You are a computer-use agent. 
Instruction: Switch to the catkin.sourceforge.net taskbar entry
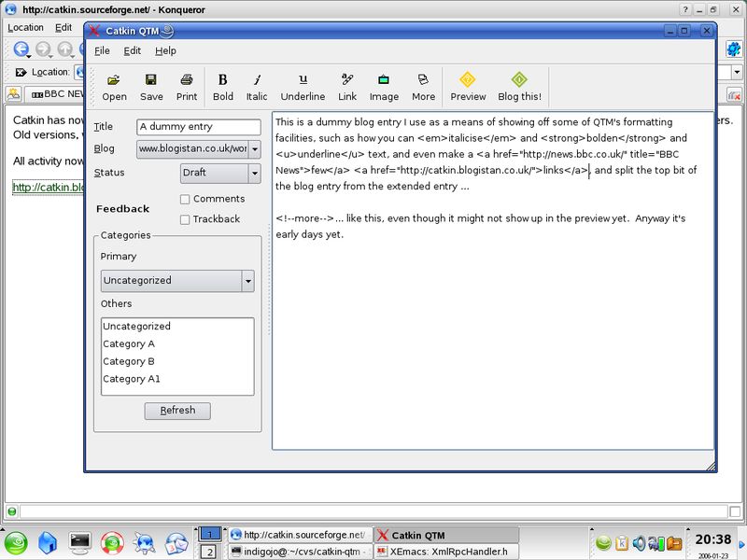coord(299,535)
